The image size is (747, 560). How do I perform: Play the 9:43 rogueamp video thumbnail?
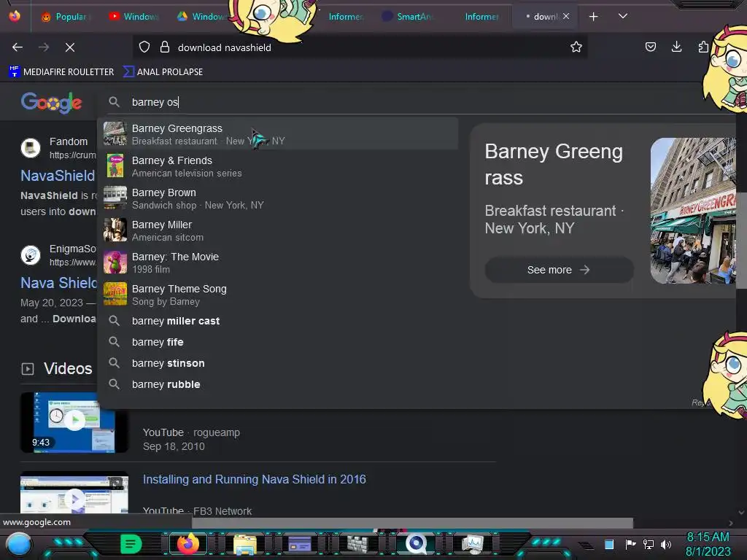[74, 422]
